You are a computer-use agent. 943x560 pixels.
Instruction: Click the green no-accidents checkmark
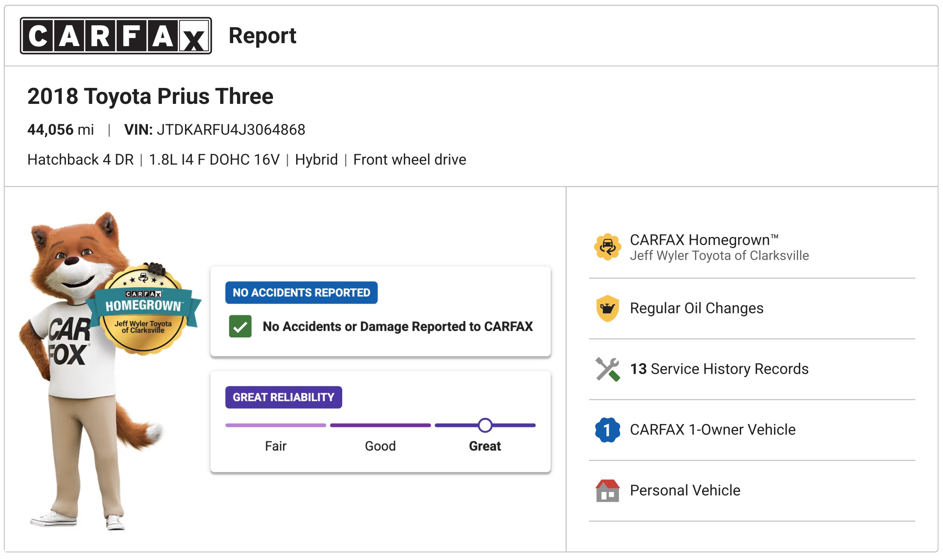(240, 326)
